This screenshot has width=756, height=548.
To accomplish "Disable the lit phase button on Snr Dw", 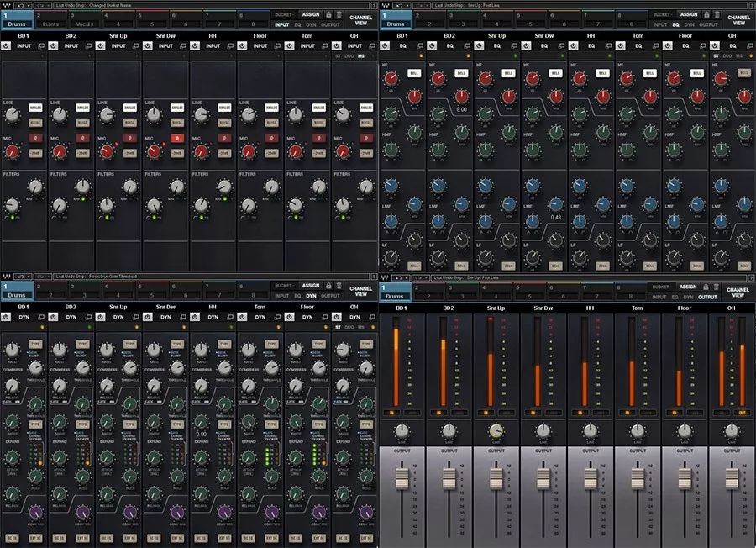I will point(177,139).
